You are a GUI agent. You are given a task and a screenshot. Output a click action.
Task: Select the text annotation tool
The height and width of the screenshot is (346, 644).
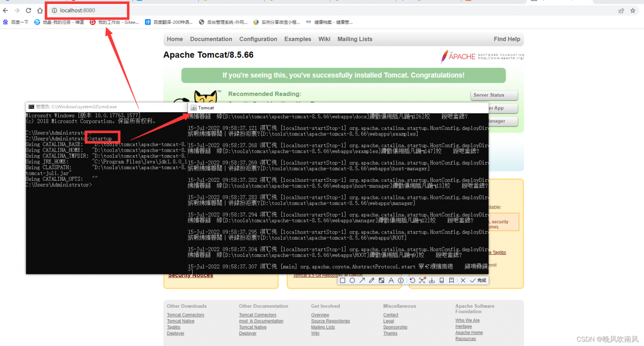coord(391,281)
